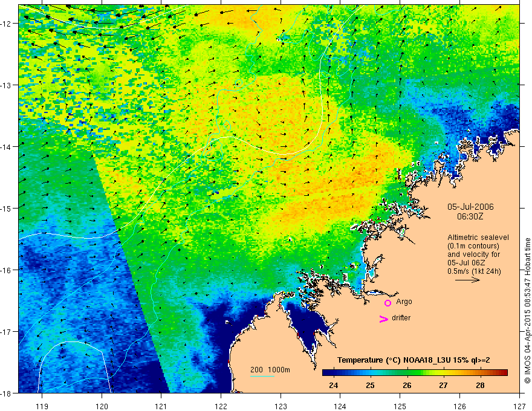This screenshot has width=532, height=411.
Task: Click the '200 1000m' depth label
Action: pos(270,370)
